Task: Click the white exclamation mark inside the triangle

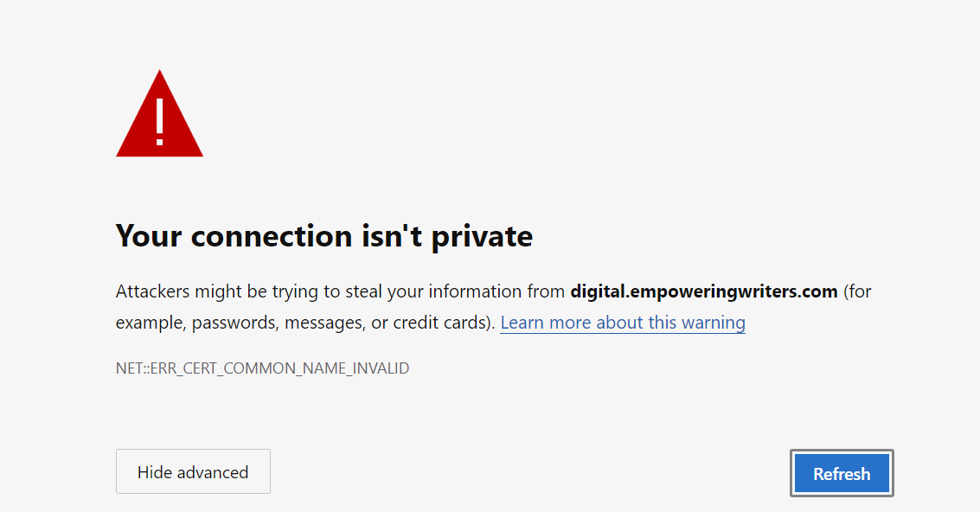Action: pyautogui.click(x=160, y=122)
